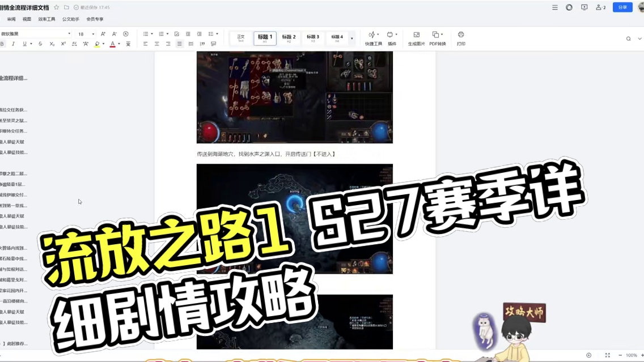Apply the checklist (task list) format
This screenshot has width=644, height=362.
click(177, 33)
